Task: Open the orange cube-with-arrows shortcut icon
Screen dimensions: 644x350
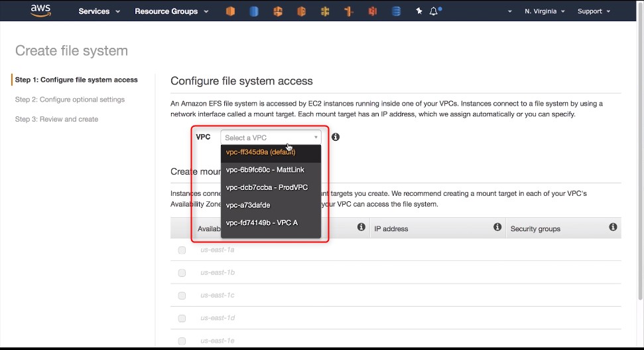Action: click(x=278, y=11)
